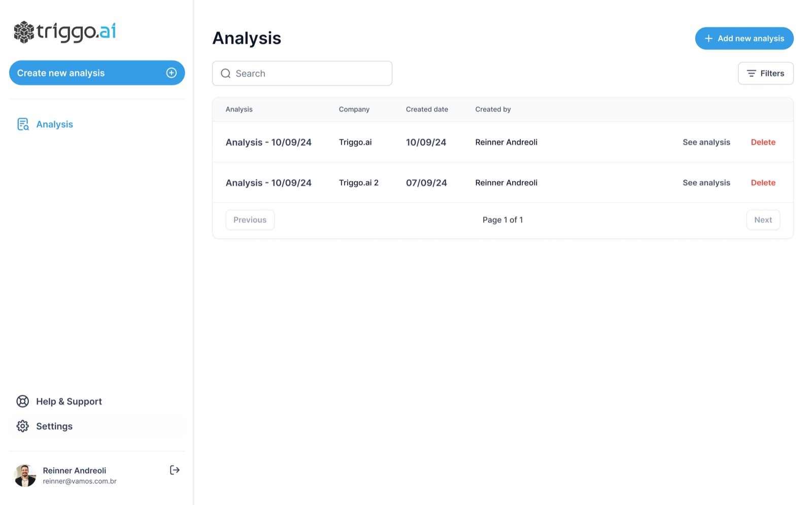
Task: Go to Settings in the sidebar
Action: pyautogui.click(x=96, y=426)
